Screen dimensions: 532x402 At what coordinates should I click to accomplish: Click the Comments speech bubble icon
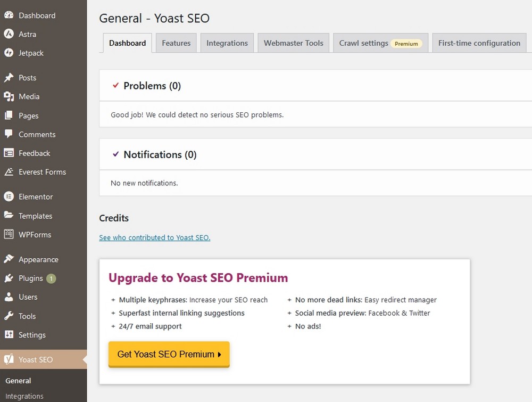9,134
